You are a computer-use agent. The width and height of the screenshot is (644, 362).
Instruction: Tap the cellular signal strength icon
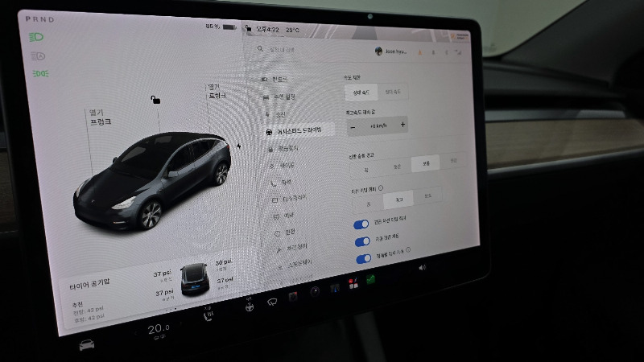(x=458, y=52)
